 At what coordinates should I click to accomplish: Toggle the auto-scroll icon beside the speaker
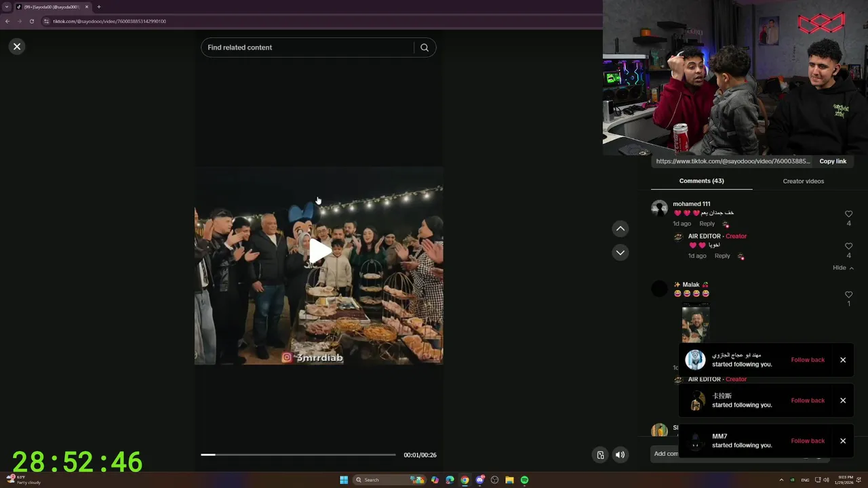(x=600, y=455)
